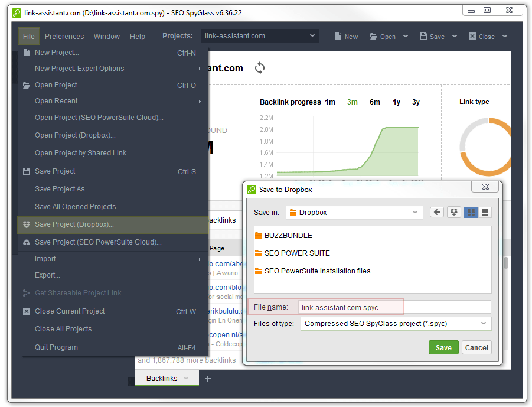532x407 pixels.
Task: Open the BUZZBUNDLE folder
Action: tap(283, 236)
